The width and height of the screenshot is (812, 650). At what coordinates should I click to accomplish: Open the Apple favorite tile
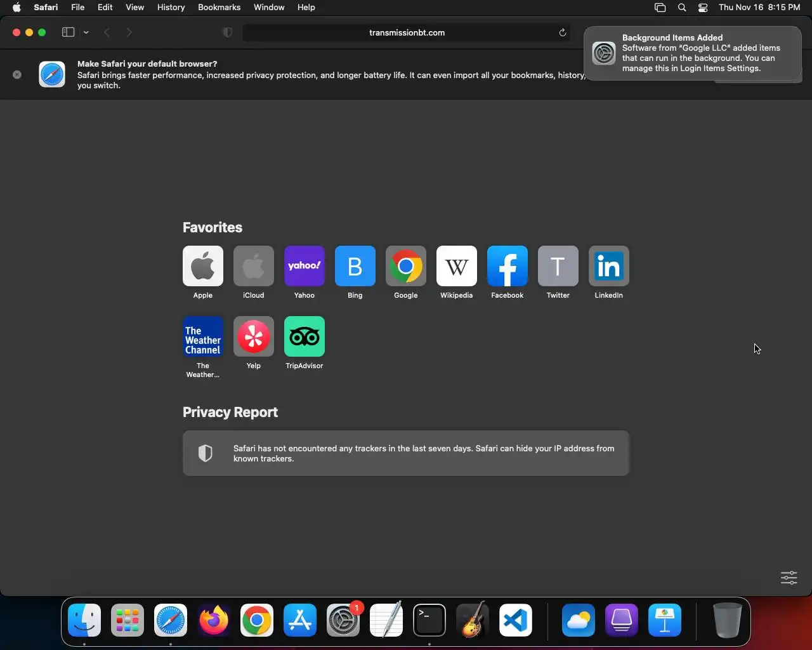(203, 266)
